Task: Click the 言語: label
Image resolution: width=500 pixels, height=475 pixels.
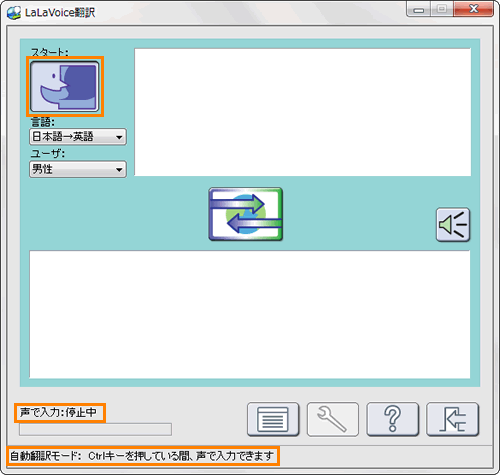Action: [43, 122]
